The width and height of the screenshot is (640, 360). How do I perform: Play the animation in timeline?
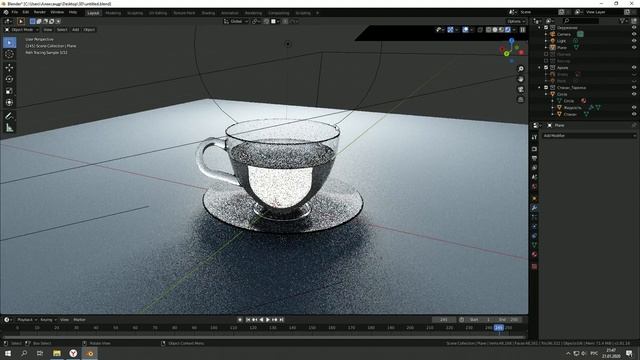click(268, 320)
